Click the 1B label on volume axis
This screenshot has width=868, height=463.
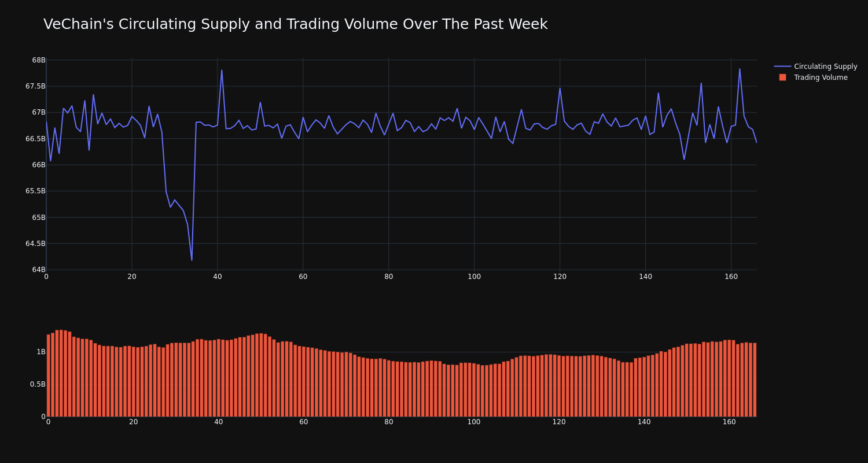(41, 352)
